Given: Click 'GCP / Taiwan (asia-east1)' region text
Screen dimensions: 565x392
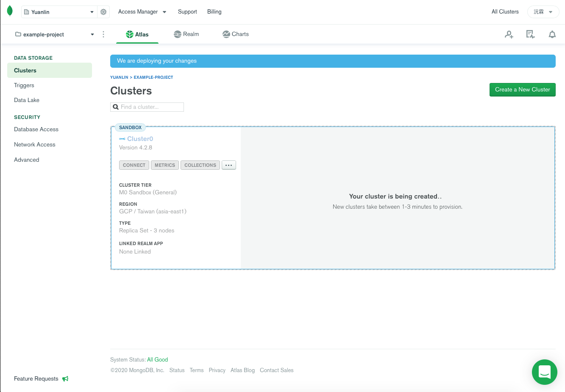Looking at the screenshot, I should (153, 212).
